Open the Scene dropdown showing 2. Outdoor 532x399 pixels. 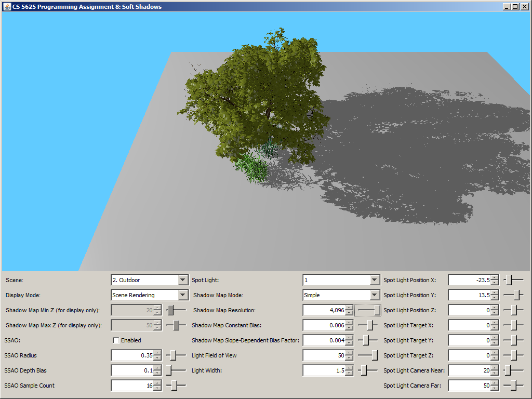[x=182, y=280]
